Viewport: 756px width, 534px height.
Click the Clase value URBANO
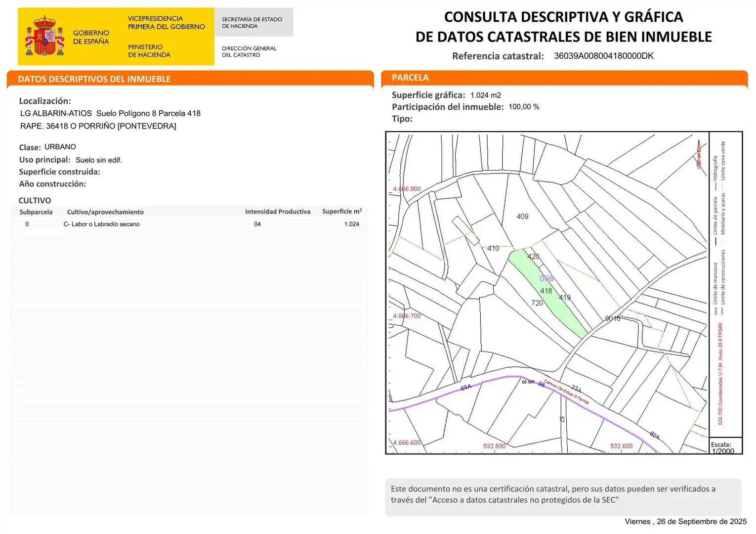pyautogui.click(x=60, y=147)
